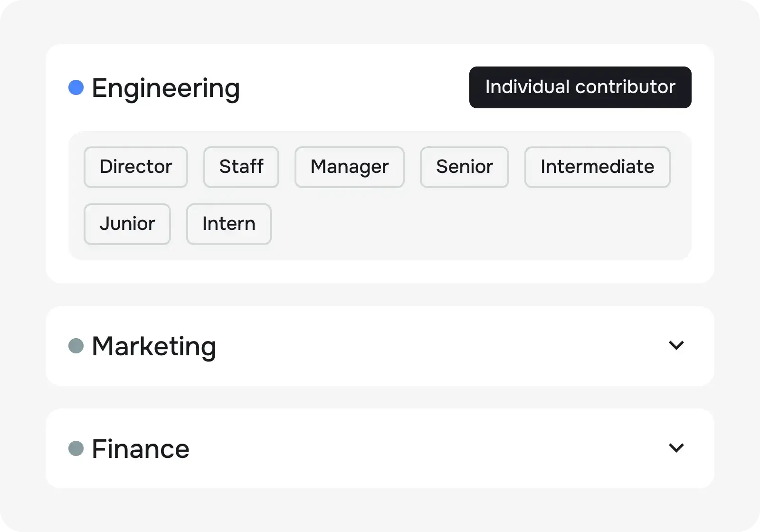760x532 pixels.
Task: Select the Director chip
Action: pos(135,167)
